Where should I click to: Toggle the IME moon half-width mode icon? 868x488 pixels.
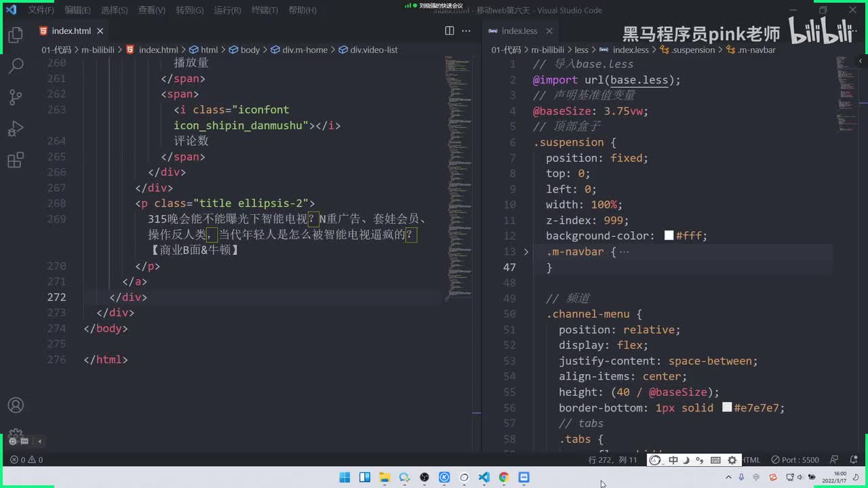[x=686, y=460]
